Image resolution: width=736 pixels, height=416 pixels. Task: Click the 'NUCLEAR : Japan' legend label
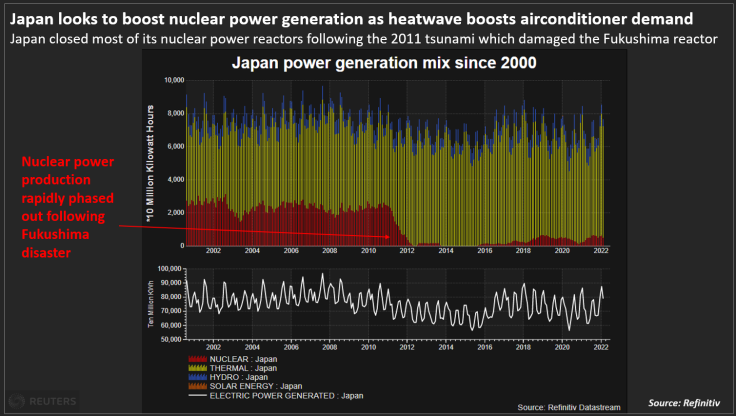(243, 359)
